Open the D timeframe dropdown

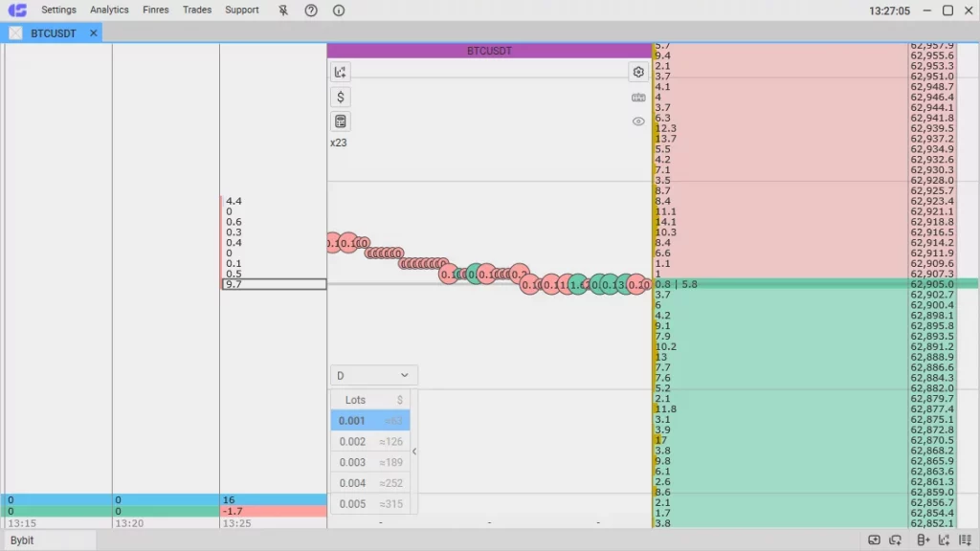point(373,375)
